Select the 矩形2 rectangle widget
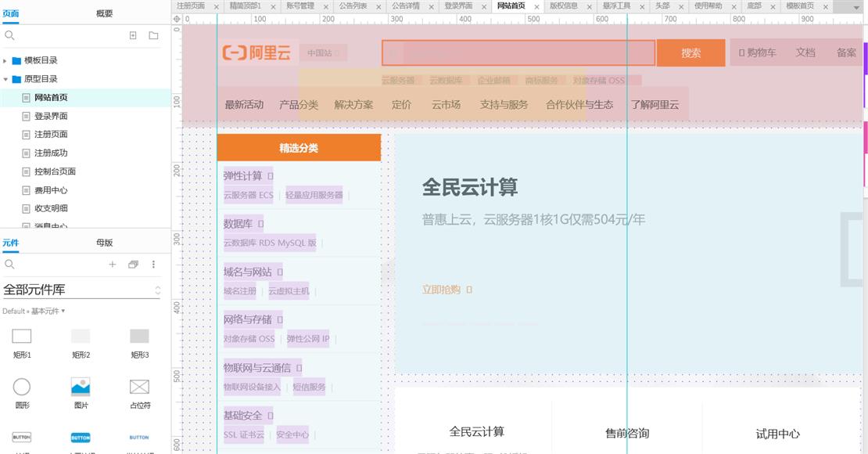The image size is (868, 454). [x=81, y=336]
